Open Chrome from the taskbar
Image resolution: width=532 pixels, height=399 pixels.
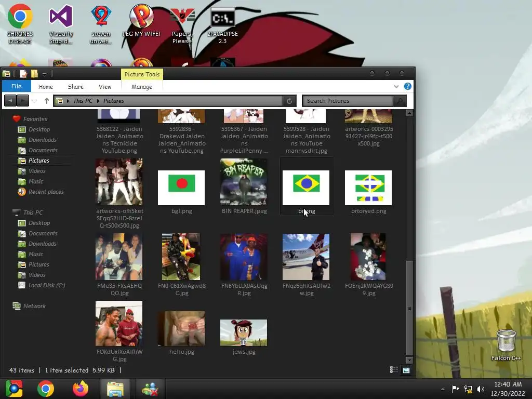(46, 389)
